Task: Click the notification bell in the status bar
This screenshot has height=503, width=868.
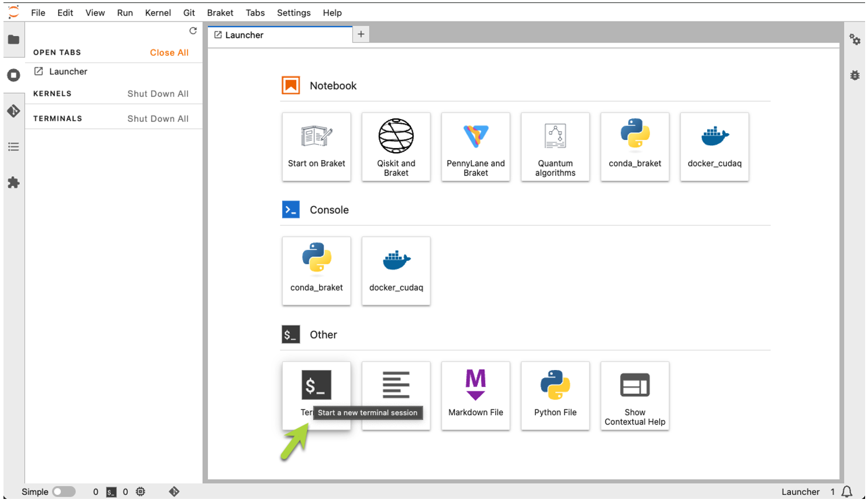Action: pyautogui.click(x=847, y=491)
